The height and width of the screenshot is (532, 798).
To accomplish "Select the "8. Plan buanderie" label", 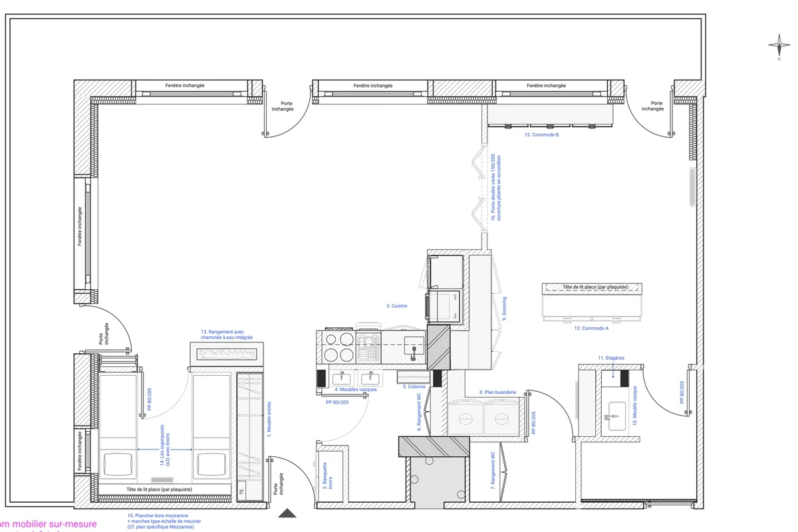I will click(498, 393).
